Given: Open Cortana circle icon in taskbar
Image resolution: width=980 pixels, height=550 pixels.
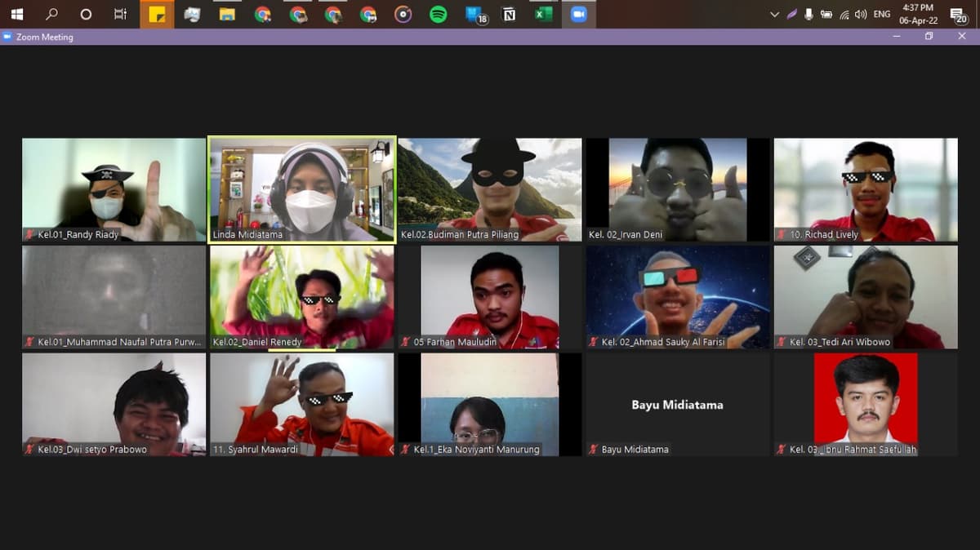Looking at the screenshot, I should 87,14.
